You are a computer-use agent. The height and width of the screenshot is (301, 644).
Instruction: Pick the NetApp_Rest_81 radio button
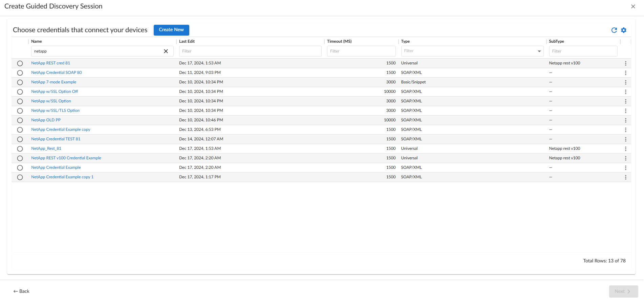pos(20,149)
